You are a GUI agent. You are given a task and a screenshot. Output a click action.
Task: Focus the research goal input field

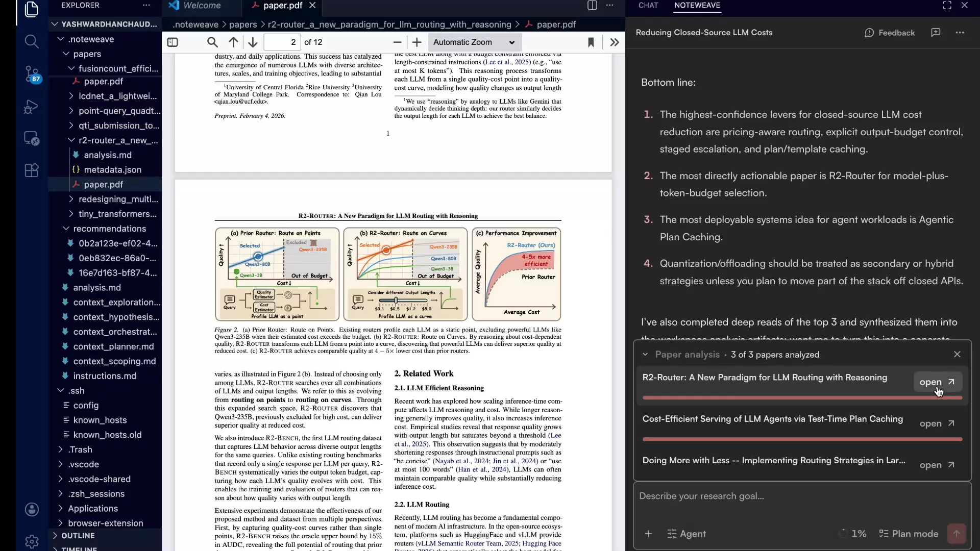802,496
